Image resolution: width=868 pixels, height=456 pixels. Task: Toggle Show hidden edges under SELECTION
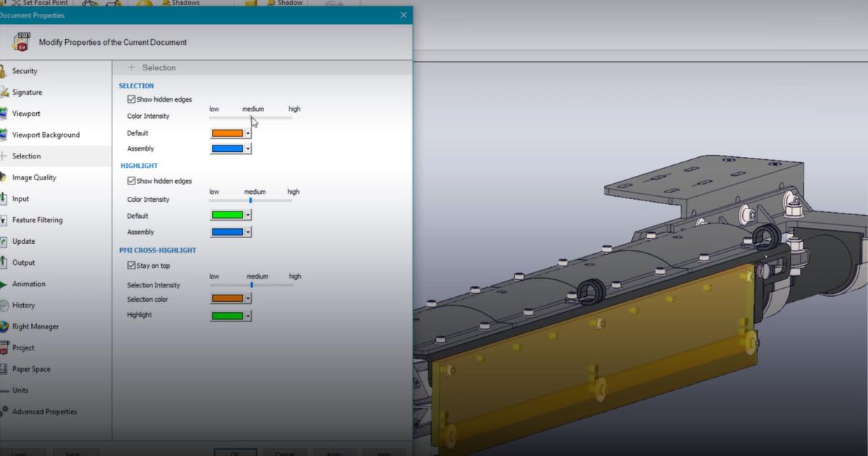click(x=131, y=99)
